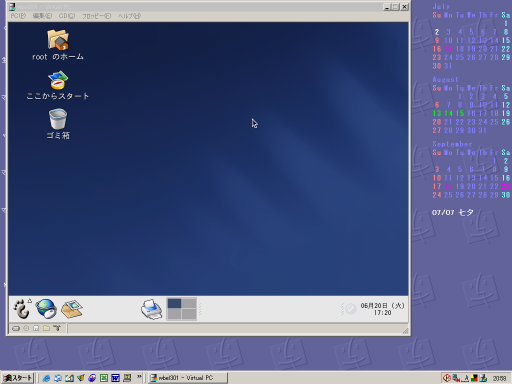Select the Virtual PC taskbar button
This screenshot has height=384, width=512.
pyautogui.click(x=188, y=378)
